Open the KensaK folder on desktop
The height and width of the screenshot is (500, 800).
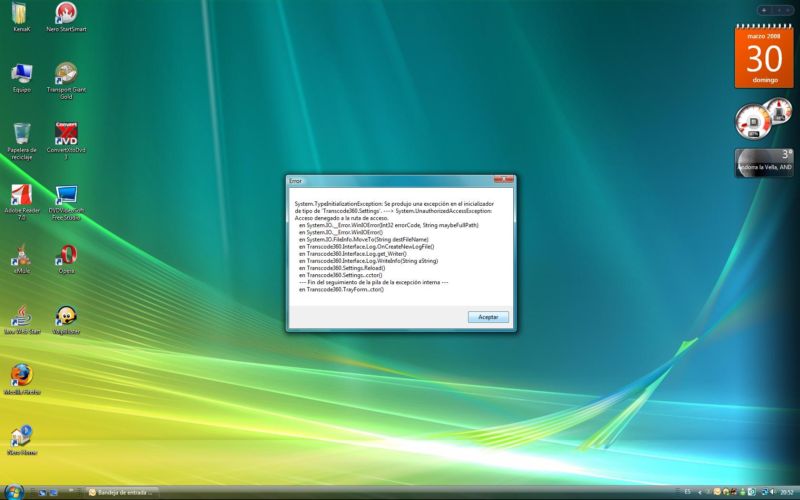coord(21,17)
